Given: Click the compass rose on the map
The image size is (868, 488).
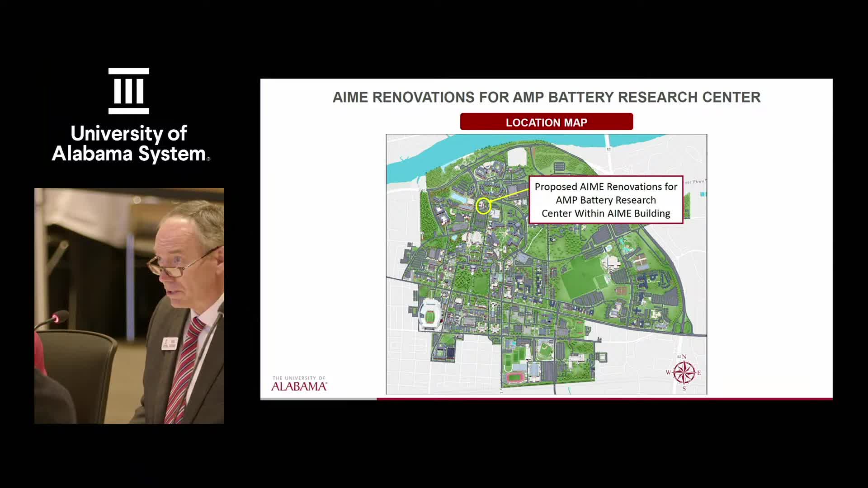Looking at the screenshot, I should pyautogui.click(x=684, y=373).
